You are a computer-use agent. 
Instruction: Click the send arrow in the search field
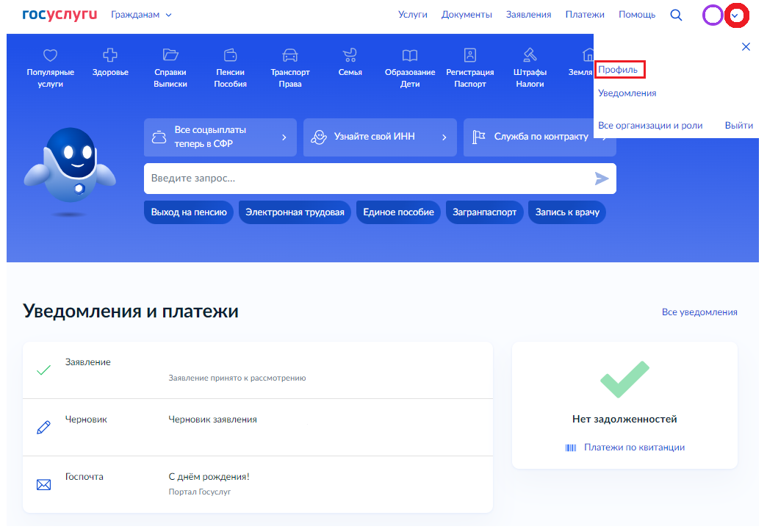pyautogui.click(x=602, y=179)
